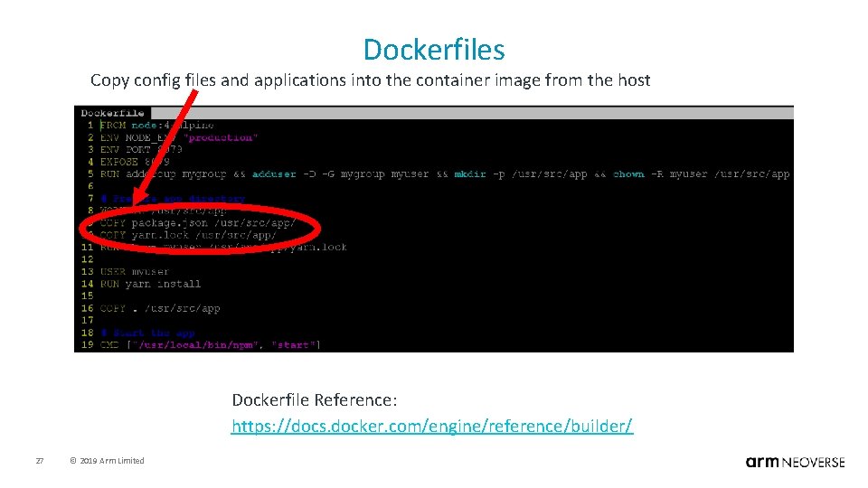
Task: Click the "RUN addgroup mygroup" line 5
Action: point(445,174)
